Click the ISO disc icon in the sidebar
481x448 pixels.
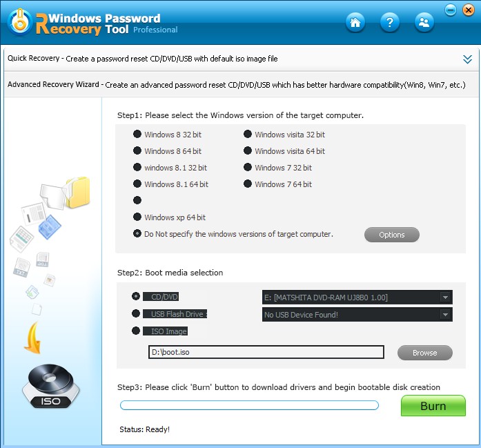pyautogui.click(x=50, y=387)
